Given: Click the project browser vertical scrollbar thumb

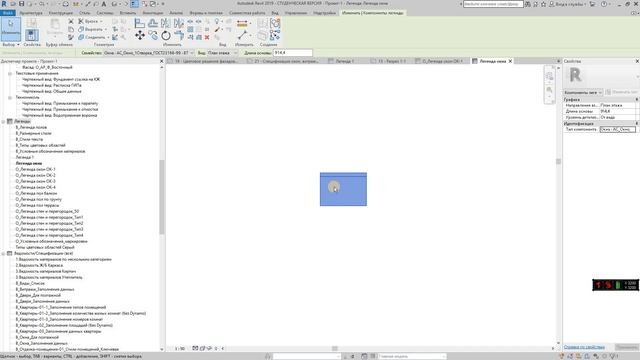Looking at the screenshot, I should (x=162, y=197).
